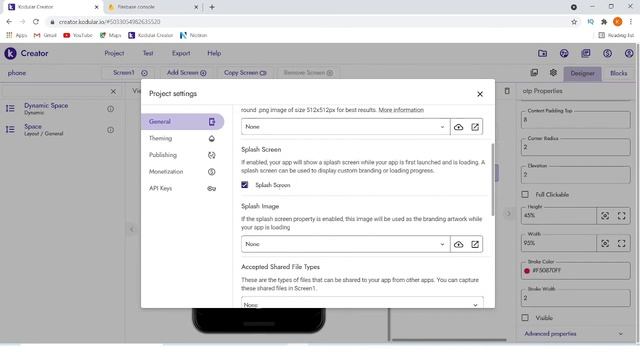The width and height of the screenshot is (640, 360).
Task: Click the Kodular Creator logo
Action: click(x=11, y=53)
